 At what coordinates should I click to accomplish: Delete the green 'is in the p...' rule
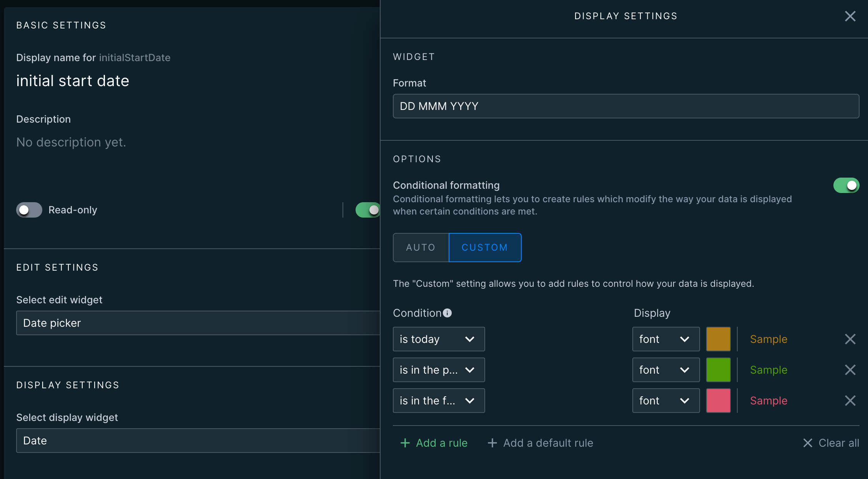850,370
